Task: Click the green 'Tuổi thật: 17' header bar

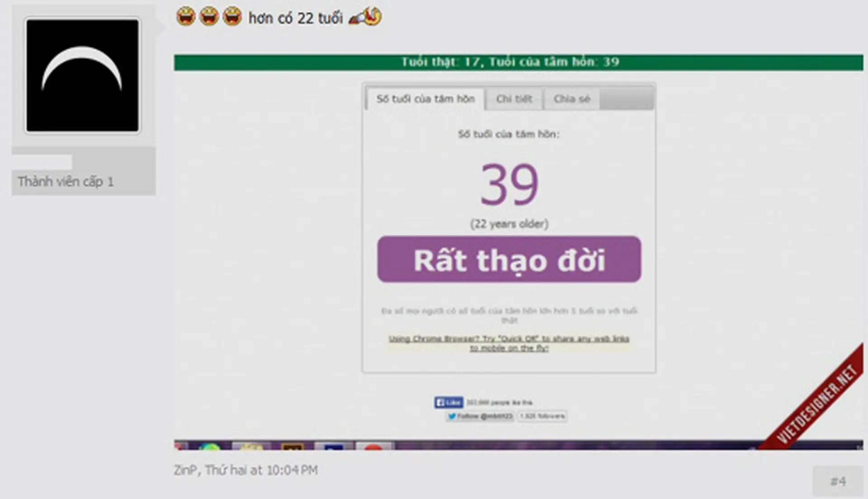Action: tap(519, 62)
